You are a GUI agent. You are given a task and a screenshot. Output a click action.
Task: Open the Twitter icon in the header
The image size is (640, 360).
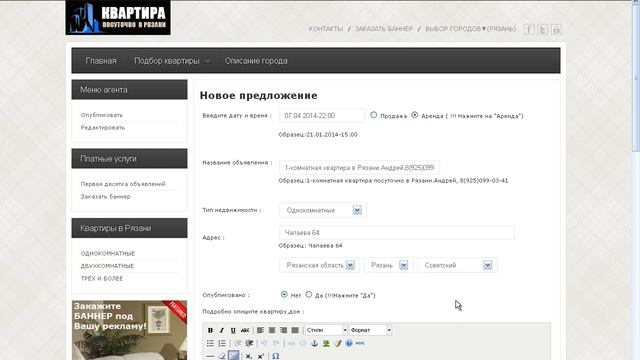(x=542, y=29)
